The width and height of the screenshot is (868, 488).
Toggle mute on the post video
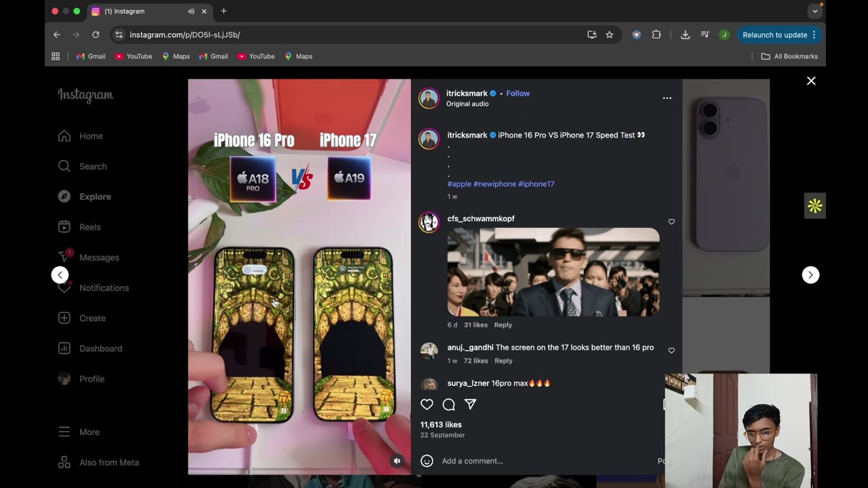(x=397, y=461)
